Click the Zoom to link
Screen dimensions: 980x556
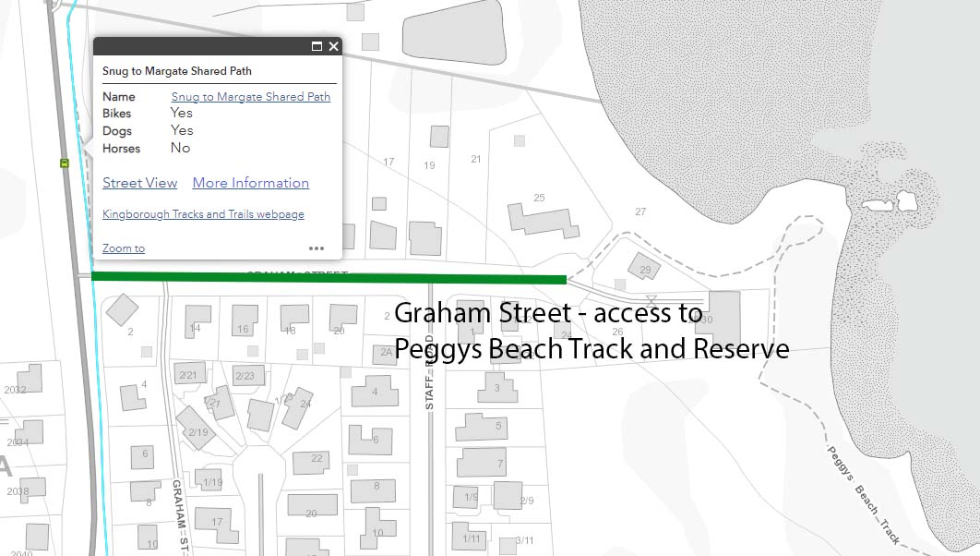coord(123,248)
